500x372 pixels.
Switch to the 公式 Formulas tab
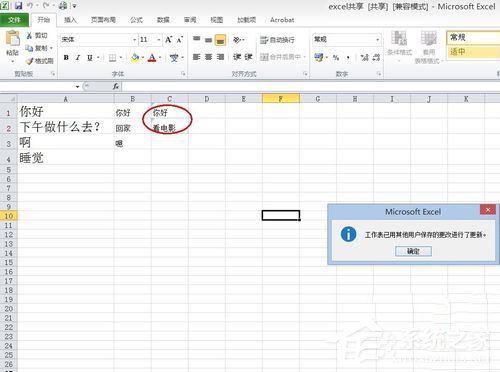(x=136, y=20)
